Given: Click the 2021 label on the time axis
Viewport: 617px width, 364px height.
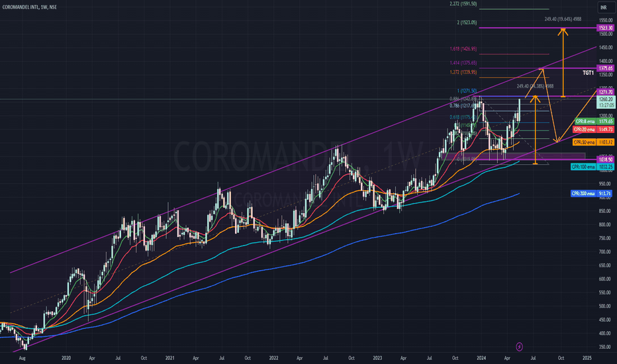Looking at the screenshot, I should pyautogui.click(x=169, y=358).
